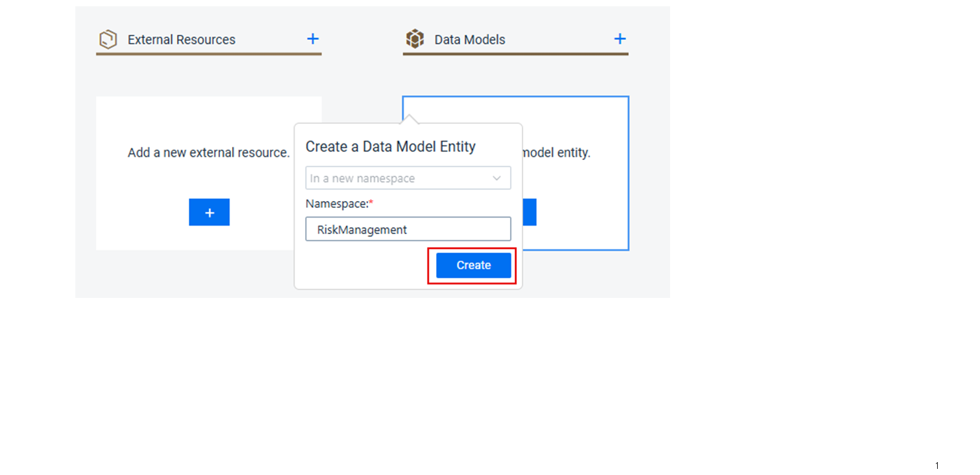Image resolution: width=980 pixels, height=475 pixels.
Task: Click the Create button
Action: [x=473, y=265]
